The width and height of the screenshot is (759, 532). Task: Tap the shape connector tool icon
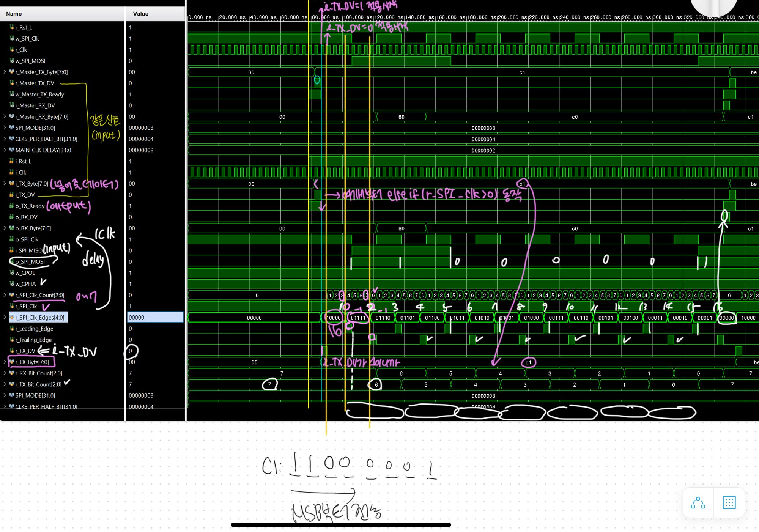tap(698, 503)
